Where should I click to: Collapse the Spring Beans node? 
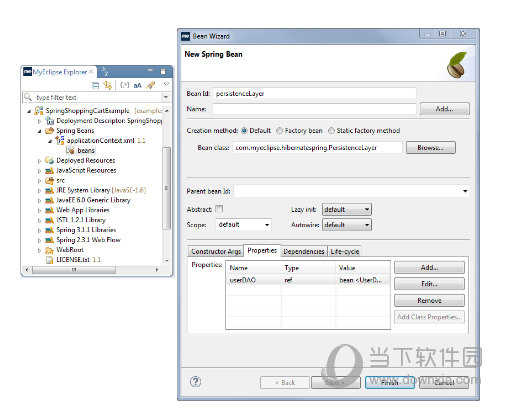pyautogui.click(x=39, y=131)
